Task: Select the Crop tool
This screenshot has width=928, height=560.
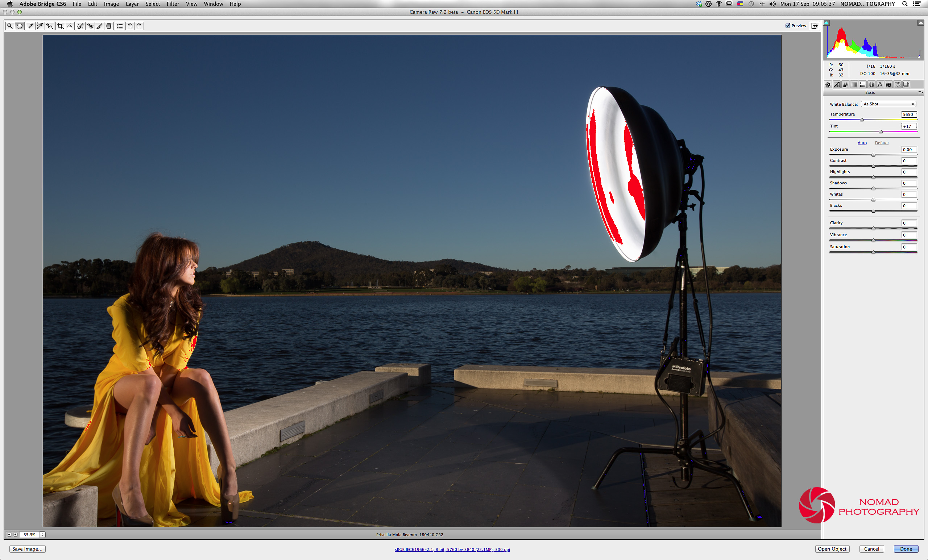Action: pyautogui.click(x=60, y=26)
